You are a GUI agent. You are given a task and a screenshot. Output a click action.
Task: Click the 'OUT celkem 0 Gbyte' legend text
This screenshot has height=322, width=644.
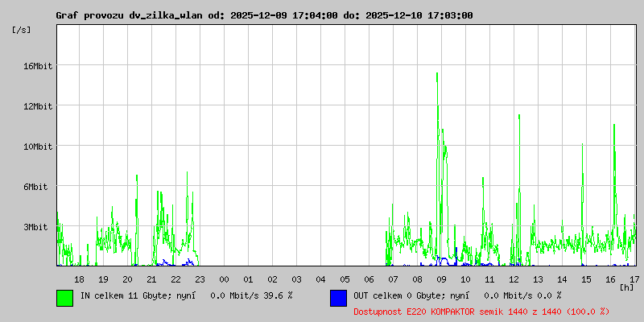click(x=398, y=295)
